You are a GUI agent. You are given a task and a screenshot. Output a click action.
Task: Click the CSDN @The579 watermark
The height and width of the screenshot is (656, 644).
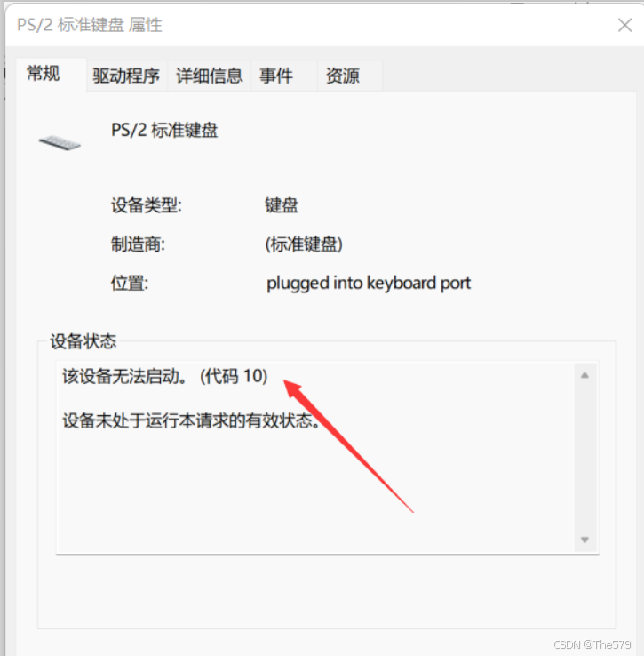click(592, 644)
